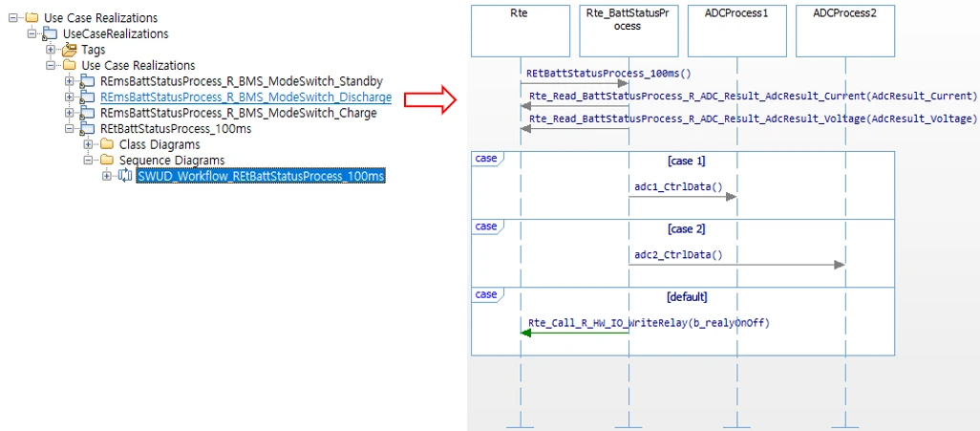The image size is (980, 431).
Task: Click the ModeSwitch_Standby package icon
Action: click(x=88, y=82)
